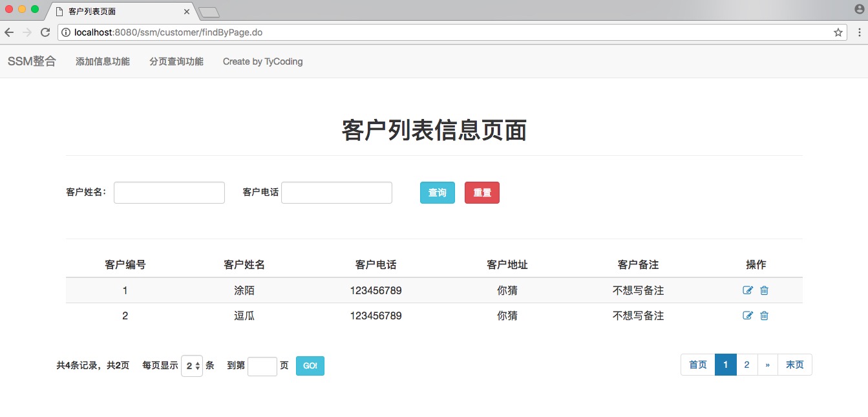Click customer number 2 cell
This screenshot has height=417, width=868.
click(x=125, y=315)
